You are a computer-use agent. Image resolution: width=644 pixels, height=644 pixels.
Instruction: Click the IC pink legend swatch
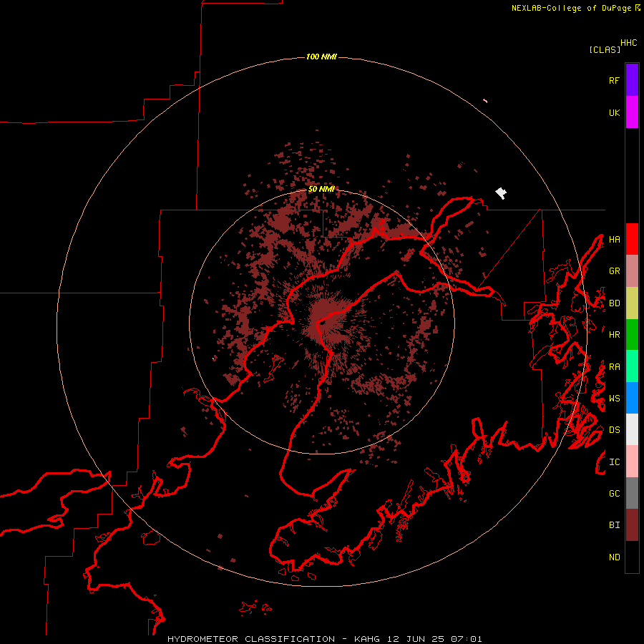click(x=632, y=462)
